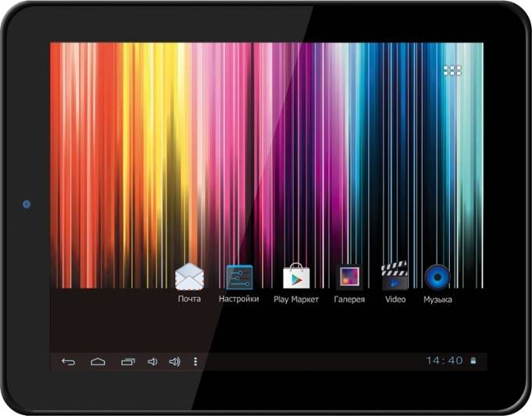The width and height of the screenshot is (532, 416).
Task: Open the Настройки settings app
Action: tap(239, 277)
